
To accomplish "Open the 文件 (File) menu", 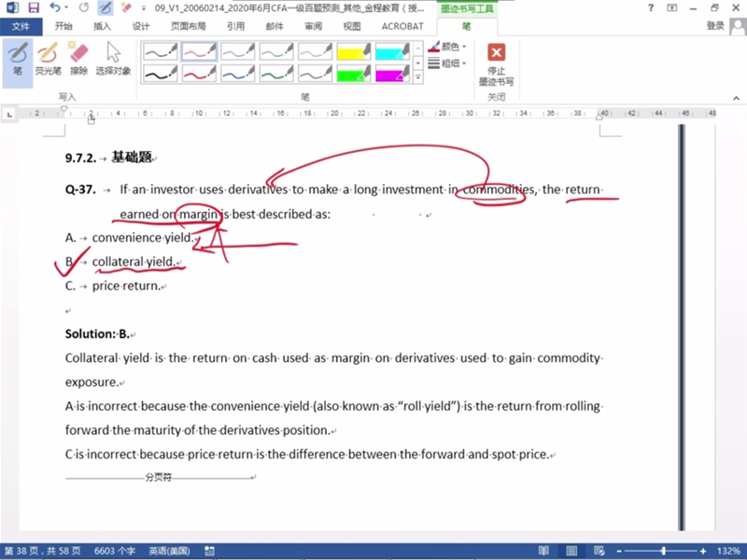I will coord(21,26).
